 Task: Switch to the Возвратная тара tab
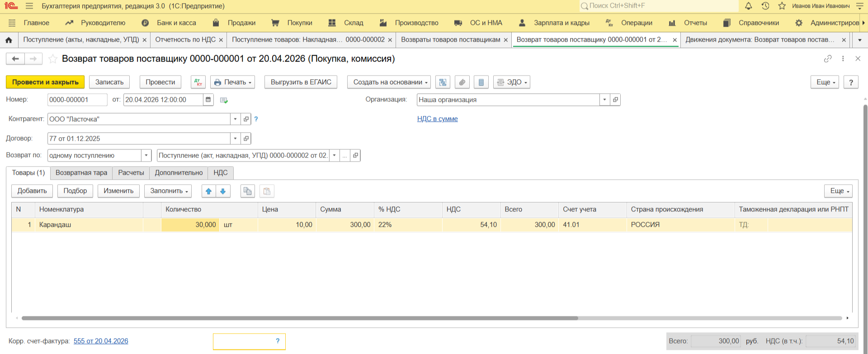(x=81, y=172)
